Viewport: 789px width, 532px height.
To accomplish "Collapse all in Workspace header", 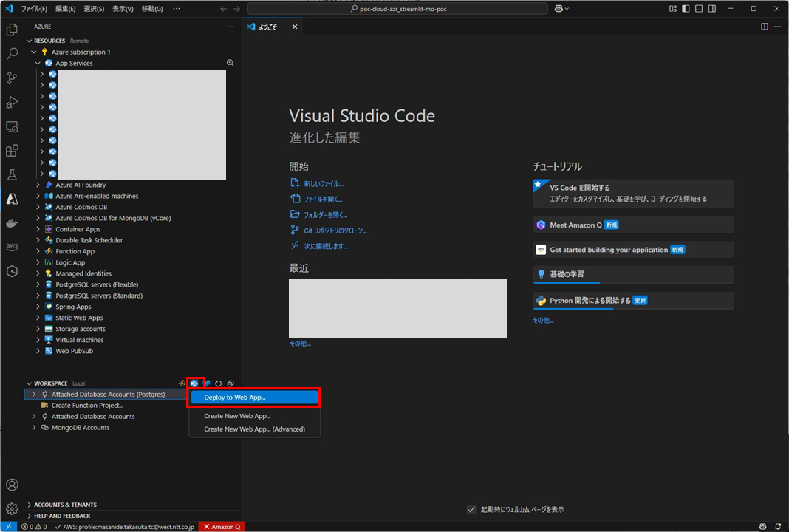I will 230,383.
